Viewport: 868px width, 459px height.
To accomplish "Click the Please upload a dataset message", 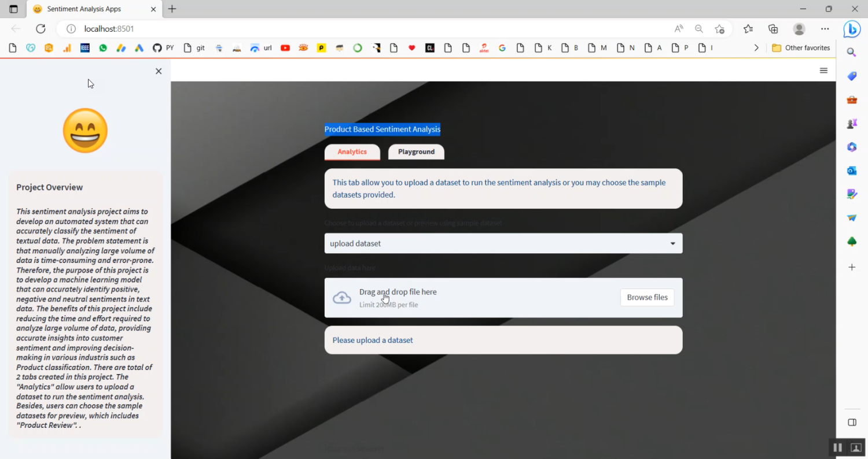I will (x=503, y=340).
